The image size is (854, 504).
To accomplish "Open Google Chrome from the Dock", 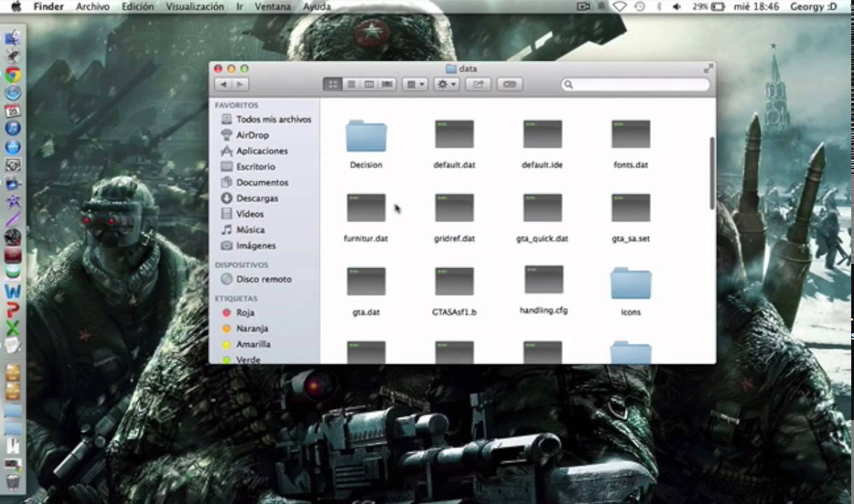I will (13, 75).
